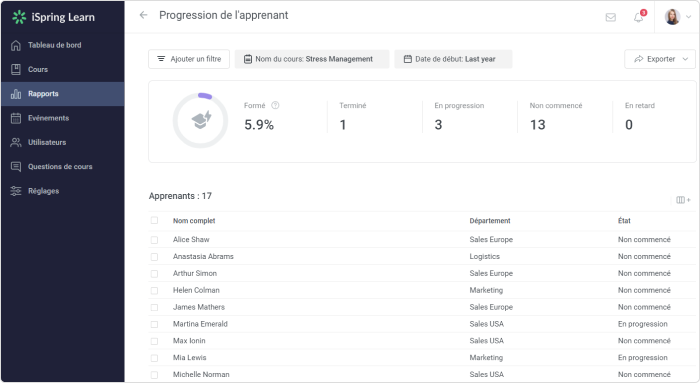Click Logistics department for Anastasia Abrams
Screen dimensions: 700x383
[484, 257]
